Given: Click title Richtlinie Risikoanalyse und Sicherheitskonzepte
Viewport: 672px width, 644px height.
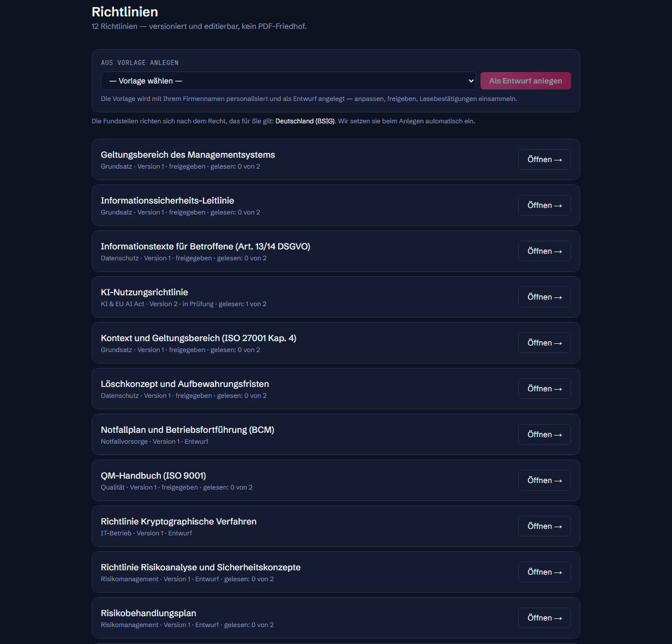Looking at the screenshot, I should (x=201, y=568).
